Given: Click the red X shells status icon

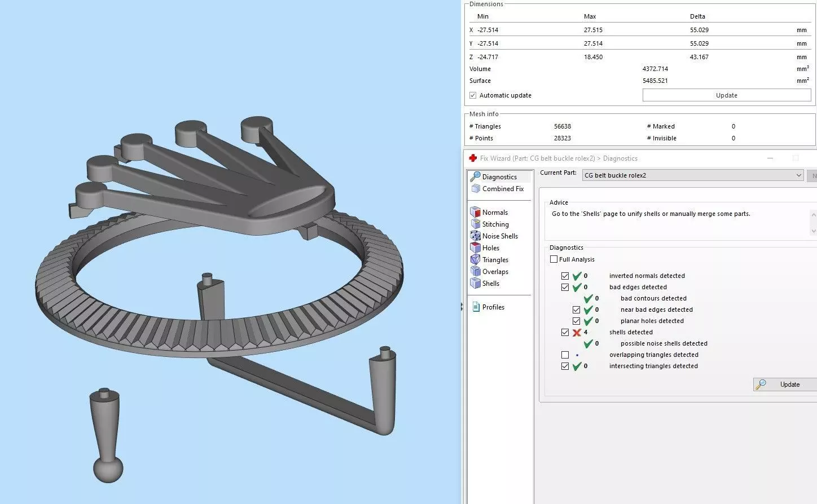Looking at the screenshot, I should 577,333.
